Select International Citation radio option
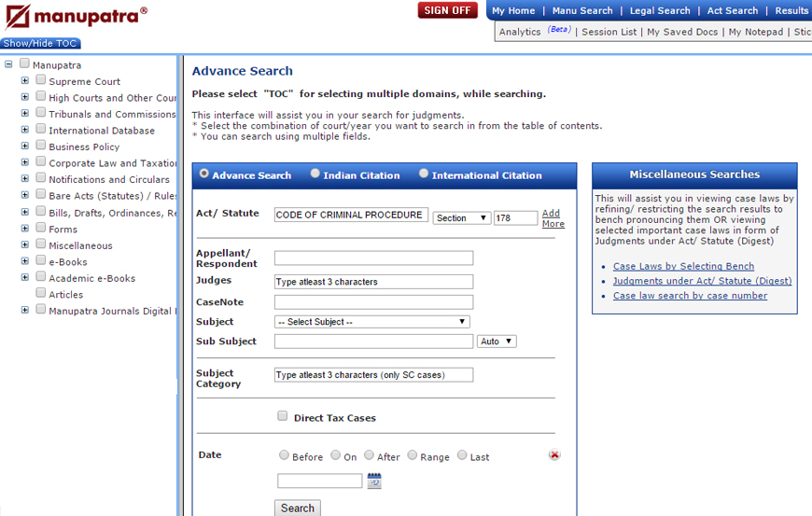Image resolution: width=812 pixels, height=516 pixels. point(424,174)
